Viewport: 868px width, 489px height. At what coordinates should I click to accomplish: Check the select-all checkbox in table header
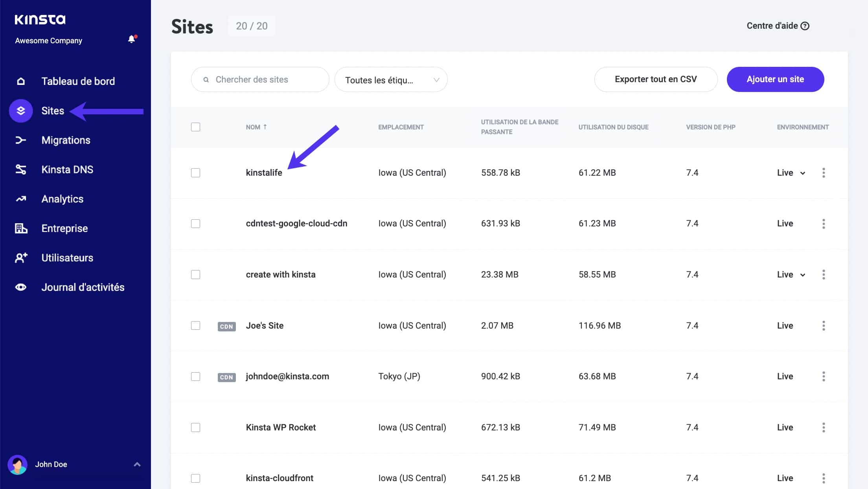pos(195,127)
